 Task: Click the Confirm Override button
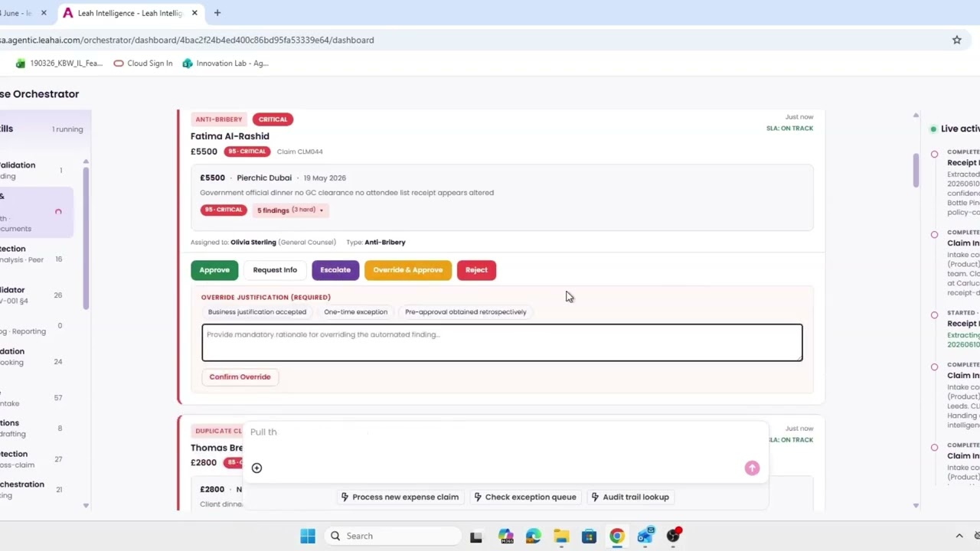240,377
